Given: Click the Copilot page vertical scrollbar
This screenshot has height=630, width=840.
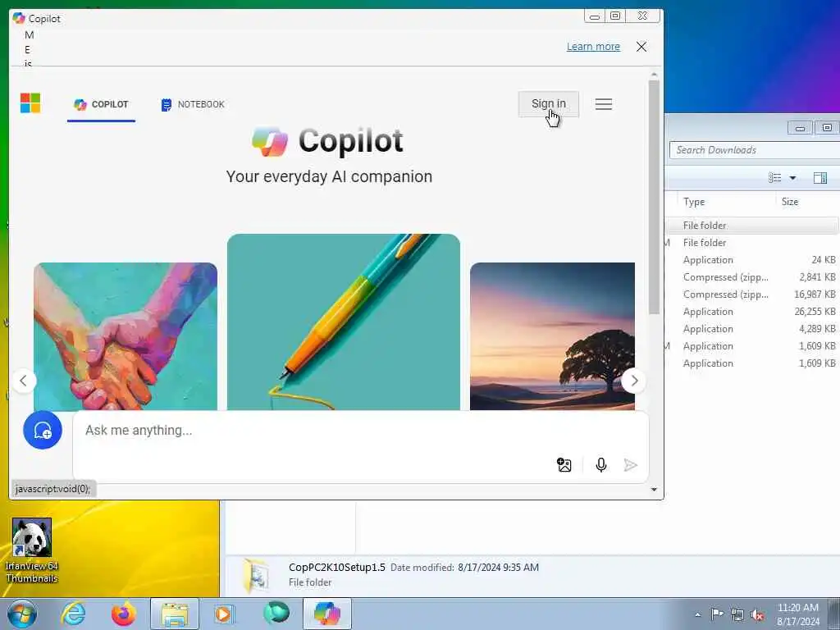Looking at the screenshot, I should pos(654,196).
